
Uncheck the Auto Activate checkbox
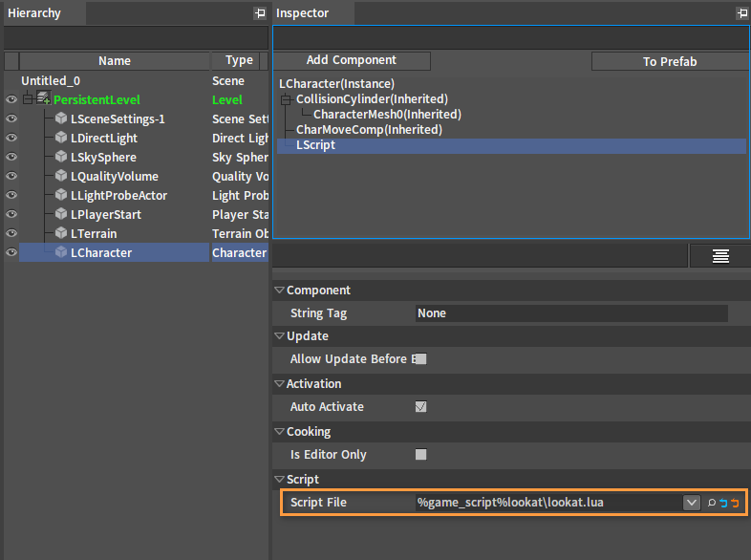[x=421, y=407]
